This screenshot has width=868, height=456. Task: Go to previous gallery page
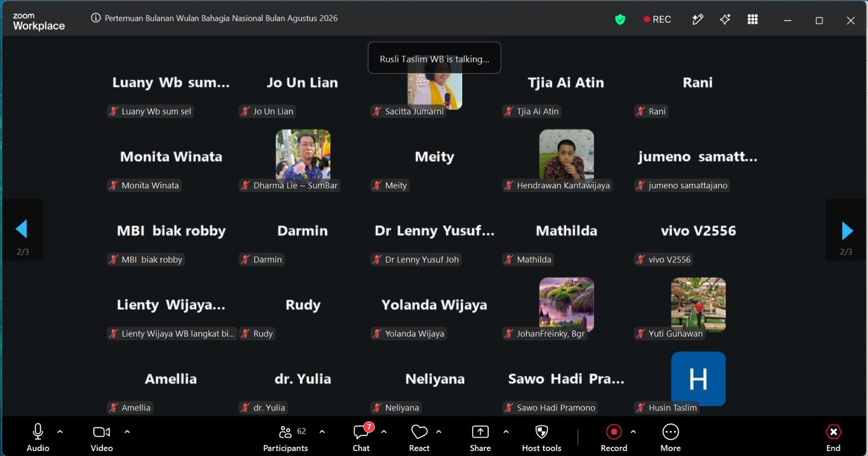(x=22, y=230)
